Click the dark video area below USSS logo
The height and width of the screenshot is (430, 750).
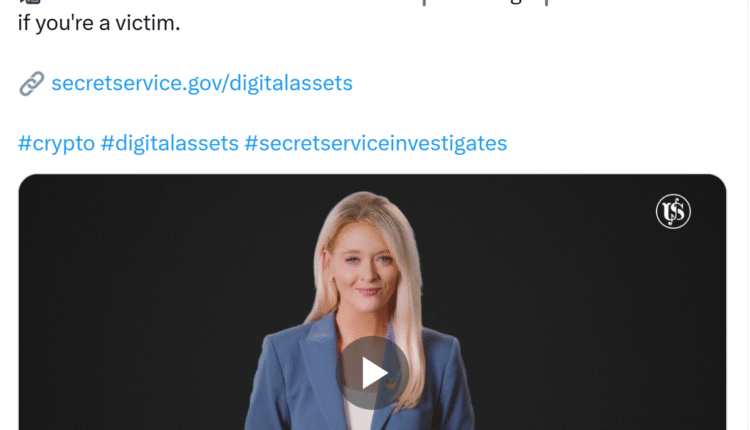pos(673,311)
